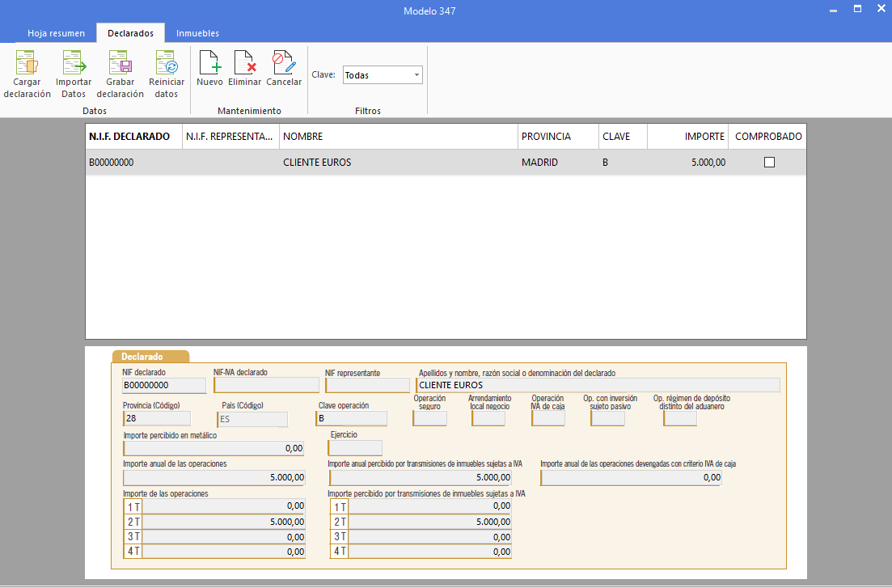The height and width of the screenshot is (588, 892).
Task: Maximize the Modelo 347 window
Action: pos(857,9)
